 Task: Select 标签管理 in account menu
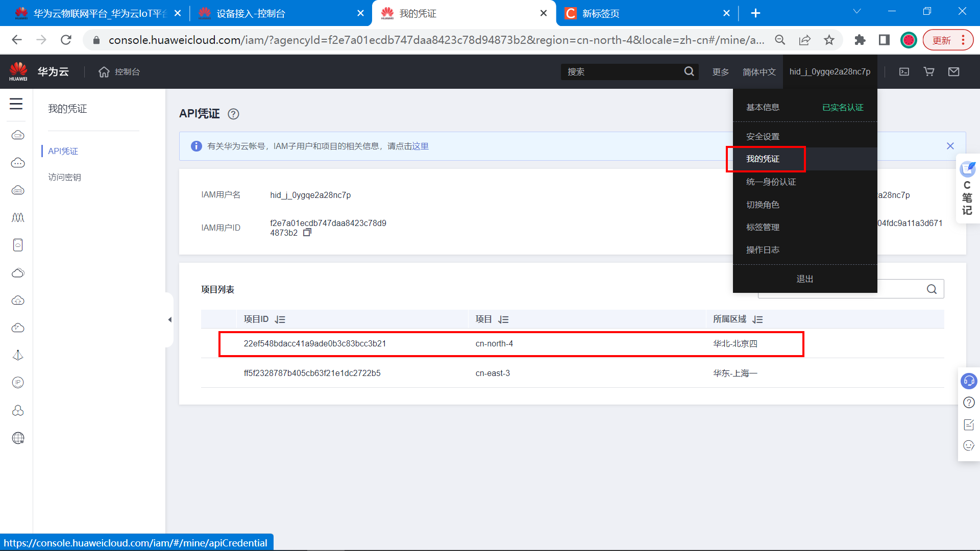pyautogui.click(x=763, y=227)
